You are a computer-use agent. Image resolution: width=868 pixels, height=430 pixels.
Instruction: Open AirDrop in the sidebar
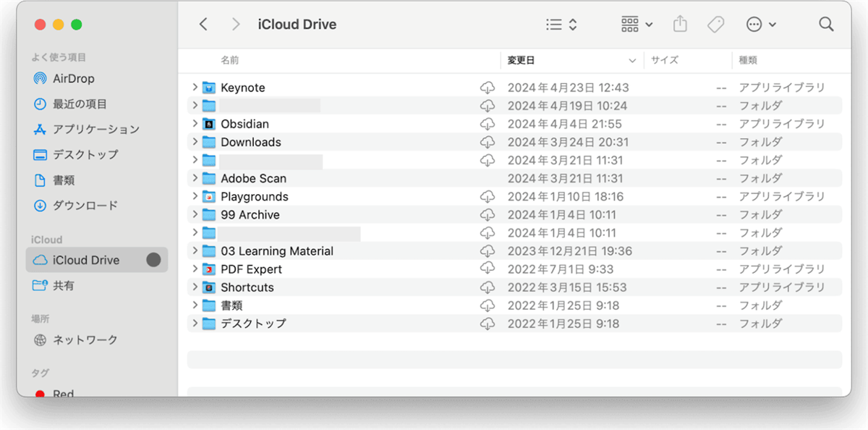pyautogui.click(x=73, y=78)
